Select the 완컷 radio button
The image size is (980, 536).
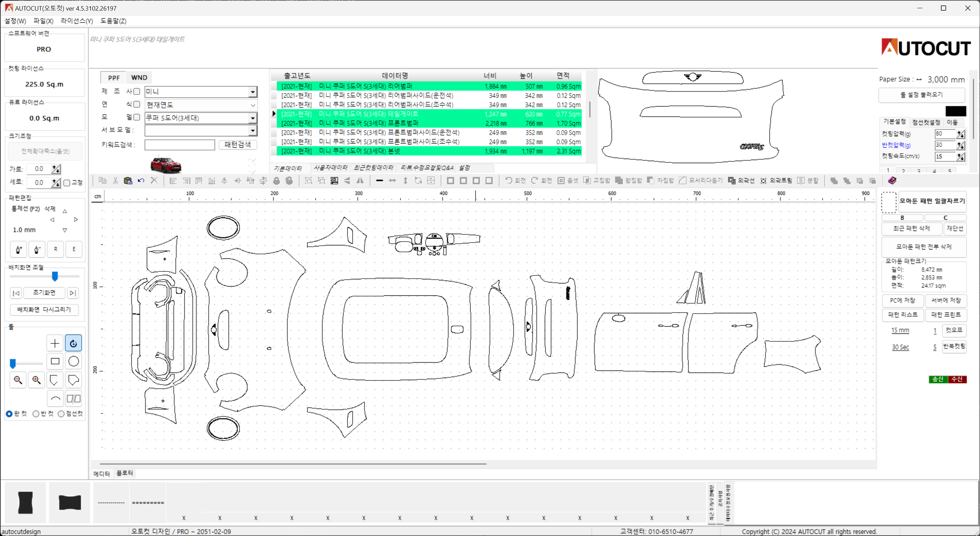click(9, 414)
